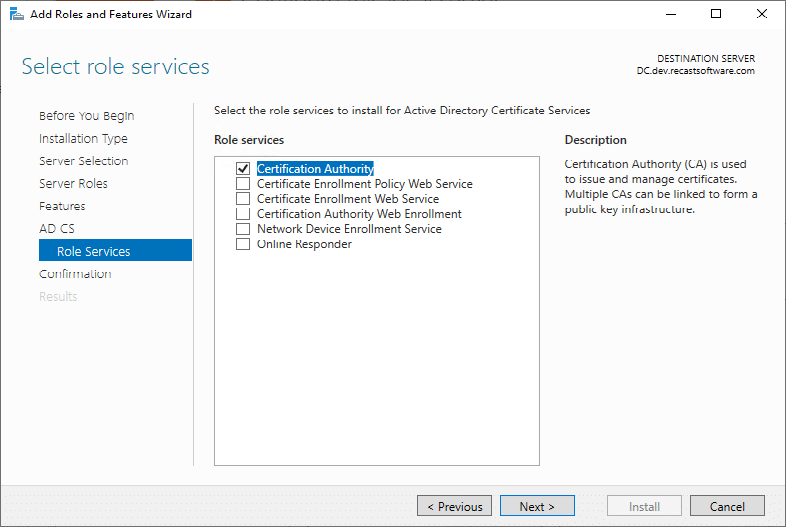Jump to the Confirmation step
786x527 pixels.
[x=75, y=274]
